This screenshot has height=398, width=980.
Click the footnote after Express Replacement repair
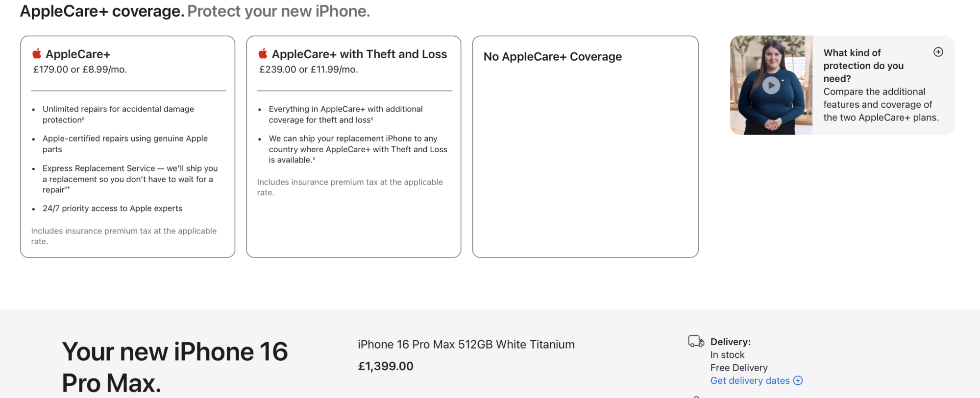click(67, 188)
